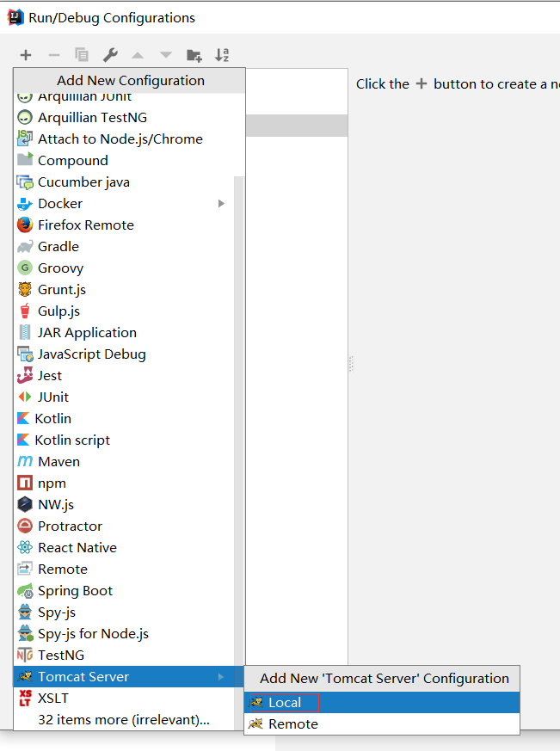Expand the Docker submenu arrow
560x751 pixels.
221,204
